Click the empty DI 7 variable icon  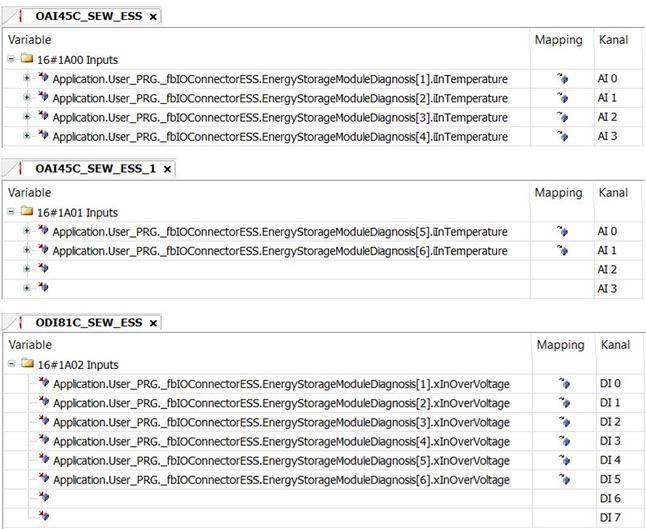[42, 517]
